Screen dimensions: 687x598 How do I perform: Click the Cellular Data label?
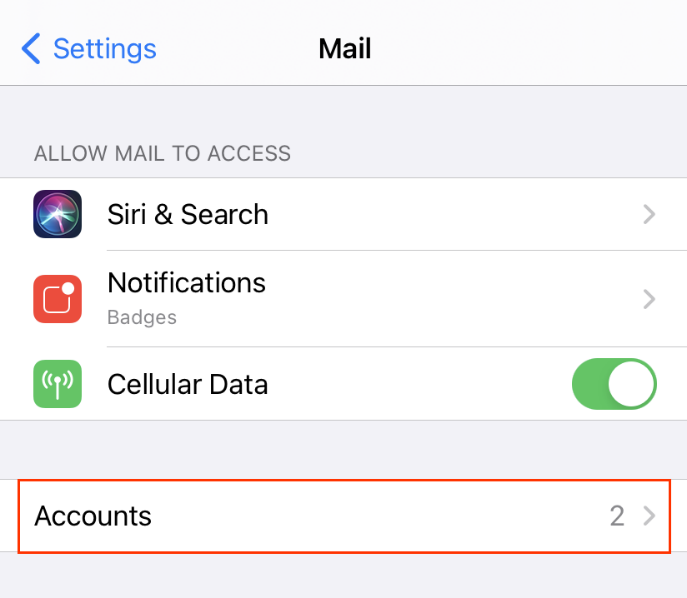(188, 384)
